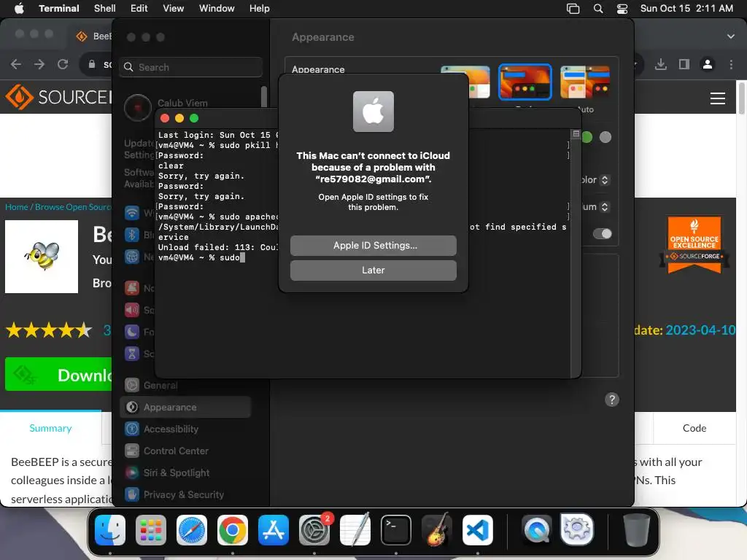Reload the Chrome page
Screen dimensions: 747x560
tap(63, 64)
